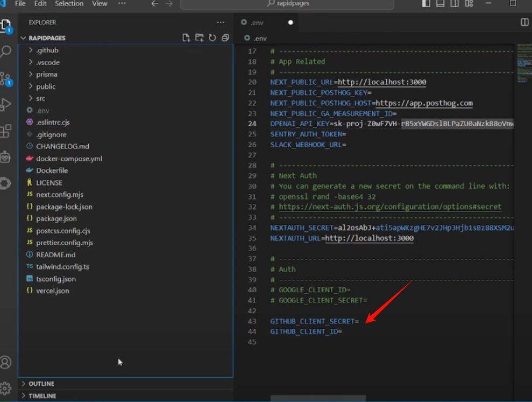This screenshot has width=532, height=402.
Task: Click the app.posthog.com link in editor
Action: tap(424, 103)
